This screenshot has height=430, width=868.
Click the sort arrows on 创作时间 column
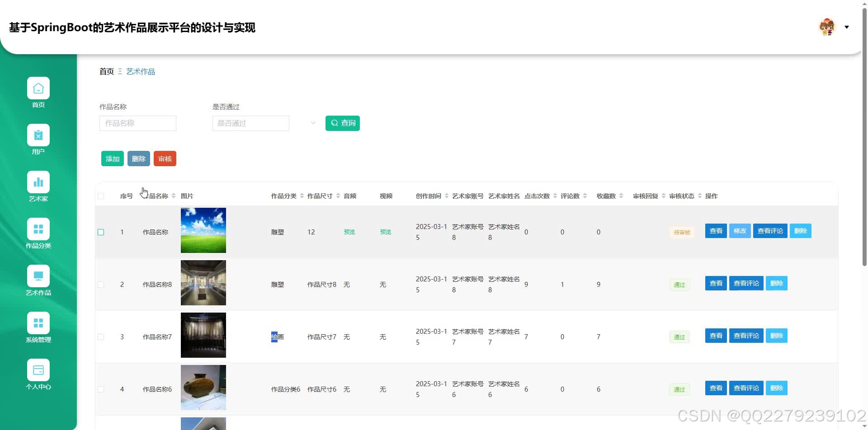click(x=446, y=196)
